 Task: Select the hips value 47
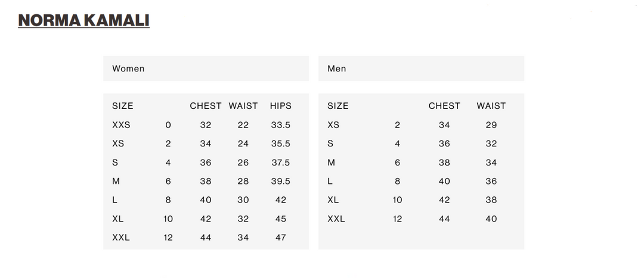pyautogui.click(x=280, y=238)
